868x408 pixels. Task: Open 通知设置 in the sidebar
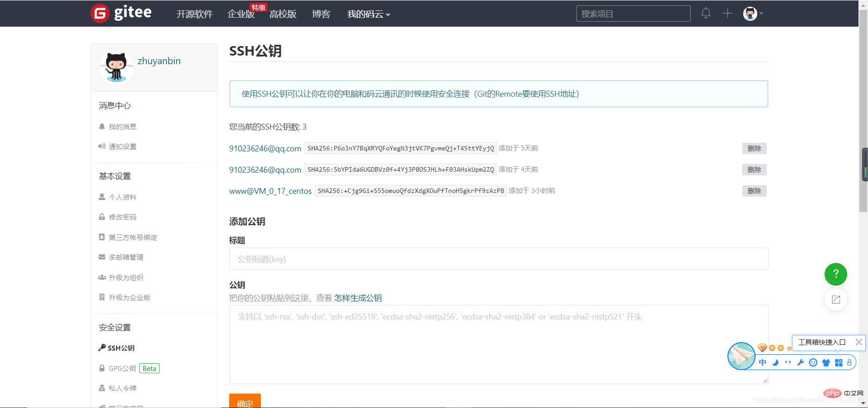tap(123, 147)
